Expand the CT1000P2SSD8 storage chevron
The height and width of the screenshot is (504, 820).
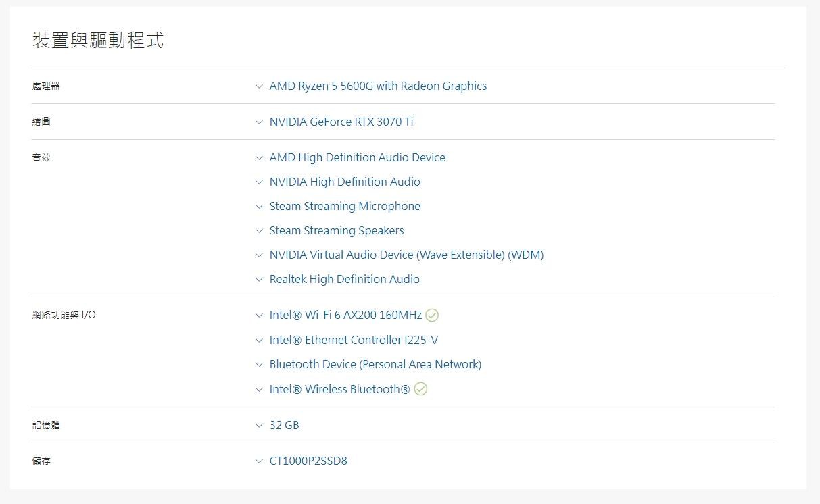259,461
